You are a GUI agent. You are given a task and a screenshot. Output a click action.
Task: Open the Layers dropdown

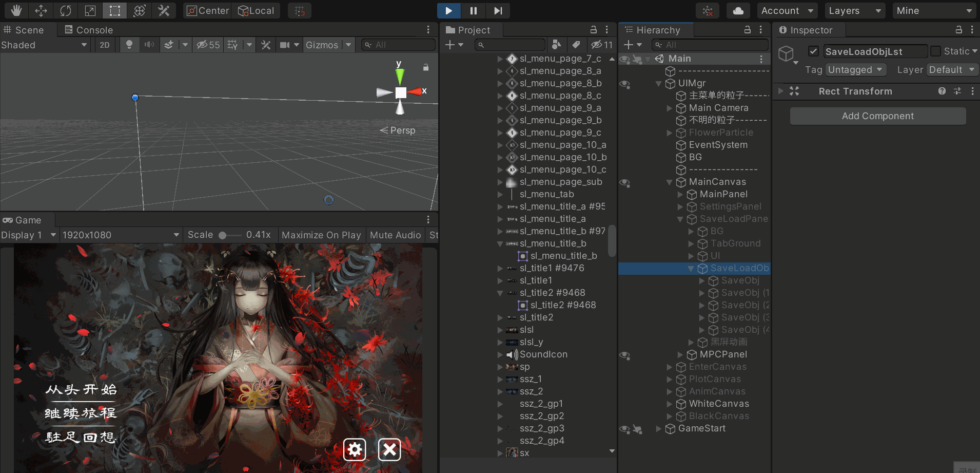point(855,11)
